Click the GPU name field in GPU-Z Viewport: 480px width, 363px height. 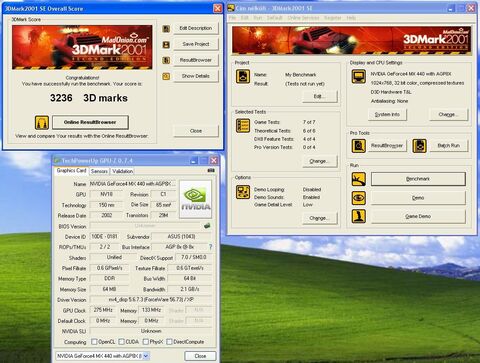pos(132,184)
